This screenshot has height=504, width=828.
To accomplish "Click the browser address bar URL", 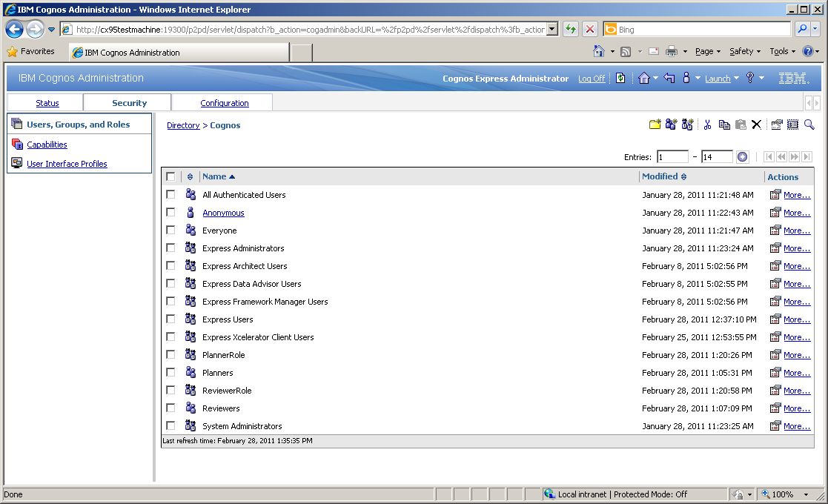I will tap(311, 30).
